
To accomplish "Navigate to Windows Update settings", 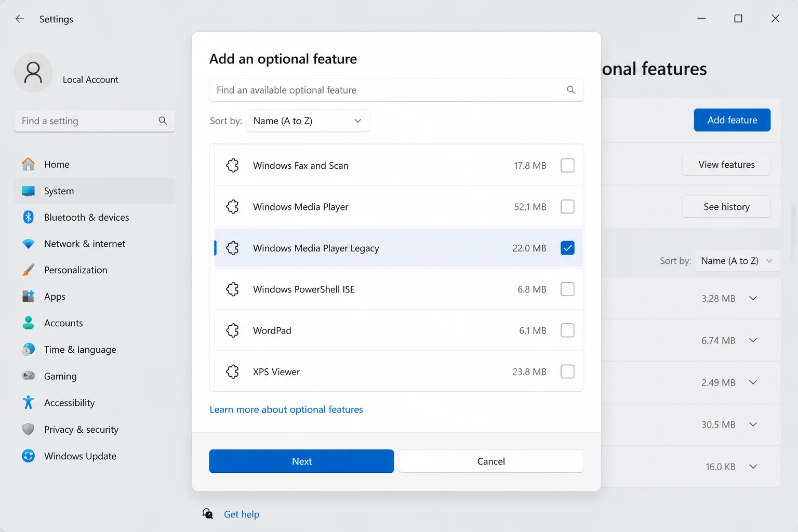I will click(x=95, y=456).
